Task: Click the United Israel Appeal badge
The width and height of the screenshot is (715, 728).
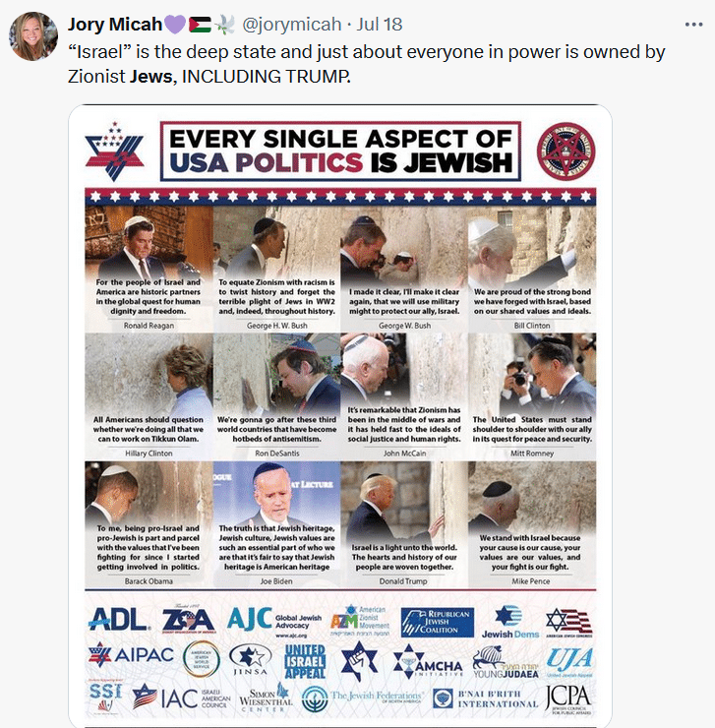Action: (x=305, y=661)
